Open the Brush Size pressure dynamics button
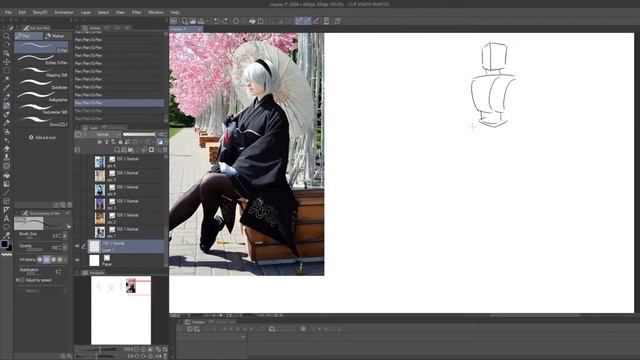The image size is (640, 360). click(x=65, y=236)
